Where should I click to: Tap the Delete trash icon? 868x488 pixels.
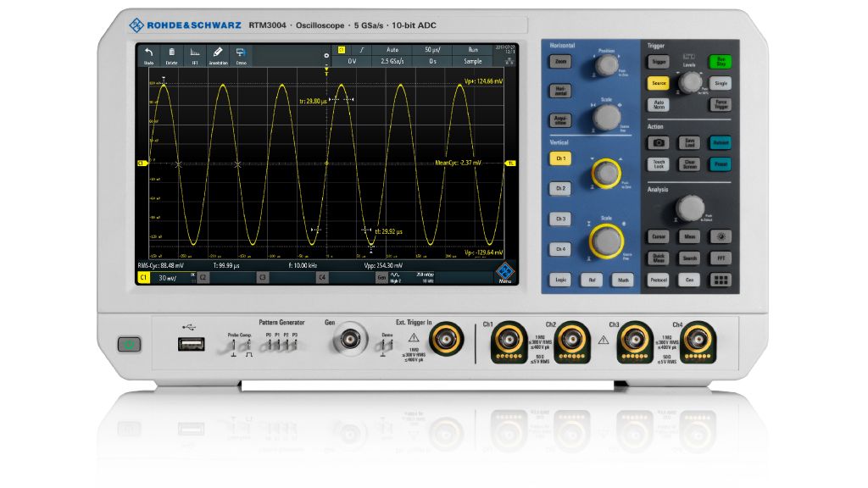[x=172, y=55]
